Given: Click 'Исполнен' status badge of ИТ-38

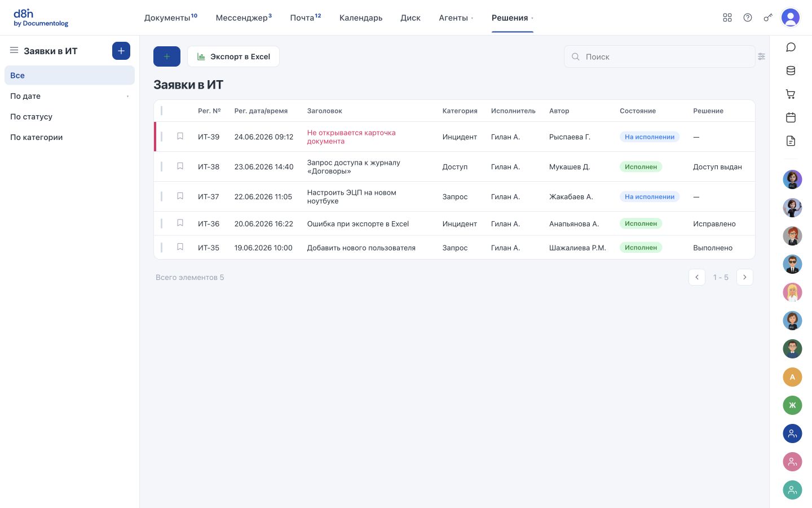Looking at the screenshot, I should point(641,167).
